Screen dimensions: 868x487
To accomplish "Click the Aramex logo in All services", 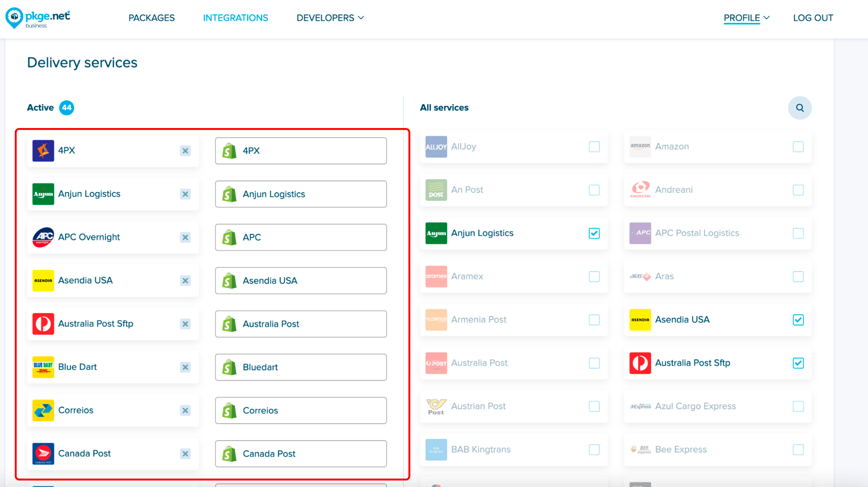I will click(436, 276).
